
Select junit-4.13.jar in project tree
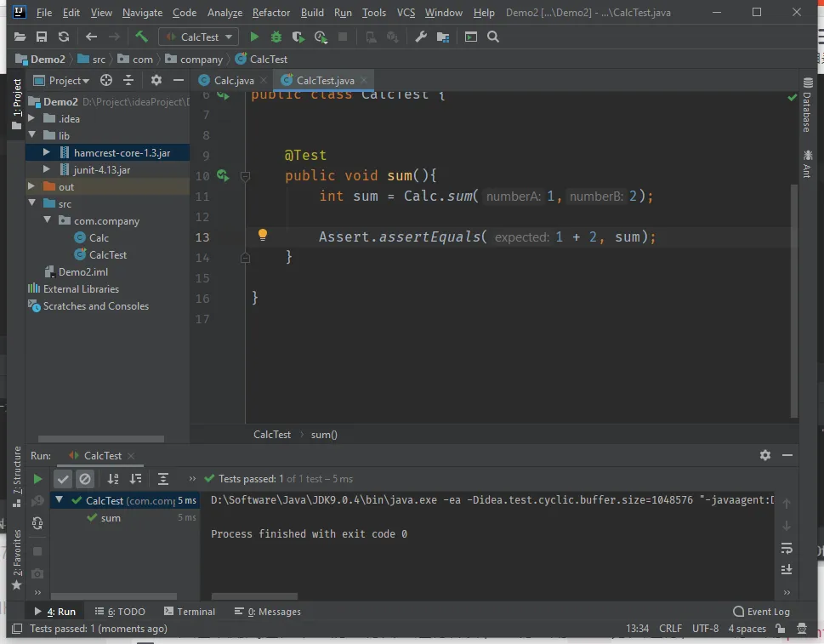click(101, 170)
